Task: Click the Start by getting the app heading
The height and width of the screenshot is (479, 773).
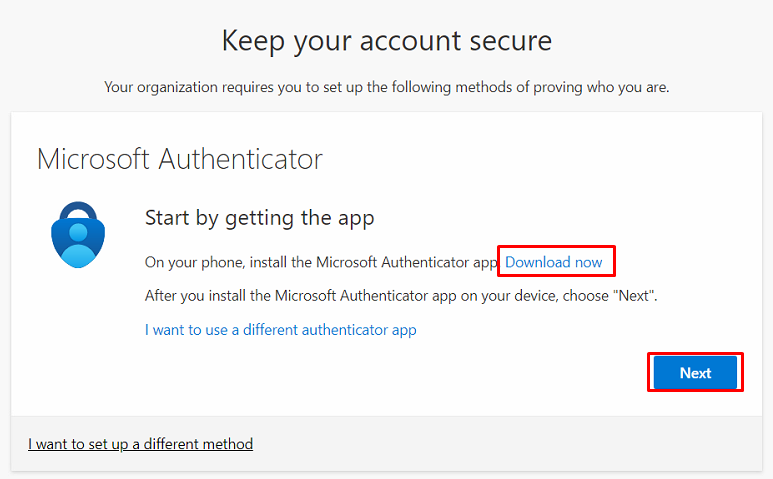Action: [x=259, y=217]
